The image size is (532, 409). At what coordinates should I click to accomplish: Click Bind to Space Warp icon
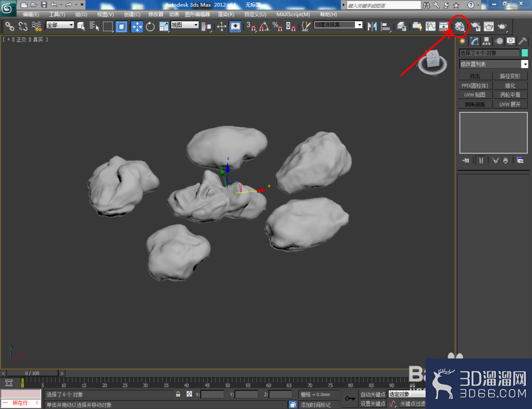click(36, 26)
